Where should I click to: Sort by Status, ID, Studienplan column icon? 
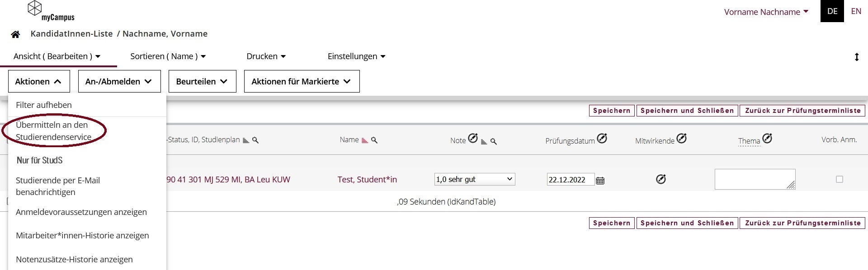tap(246, 140)
